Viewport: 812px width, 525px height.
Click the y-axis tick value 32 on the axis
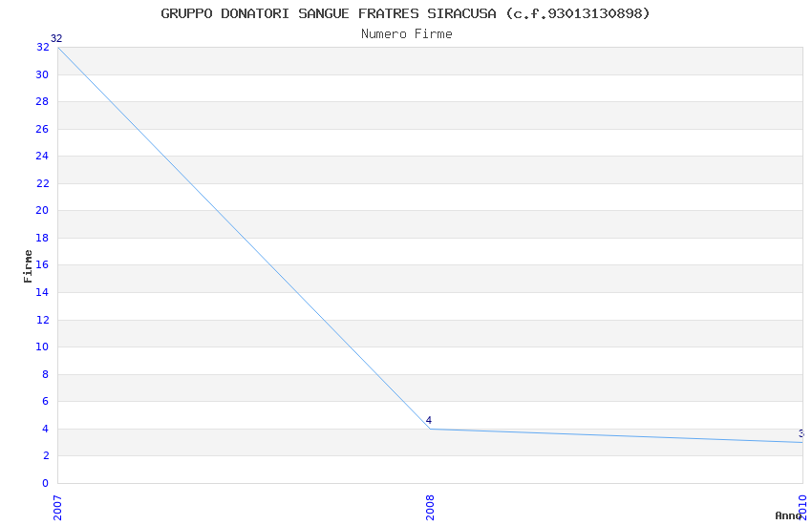(x=42, y=47)
